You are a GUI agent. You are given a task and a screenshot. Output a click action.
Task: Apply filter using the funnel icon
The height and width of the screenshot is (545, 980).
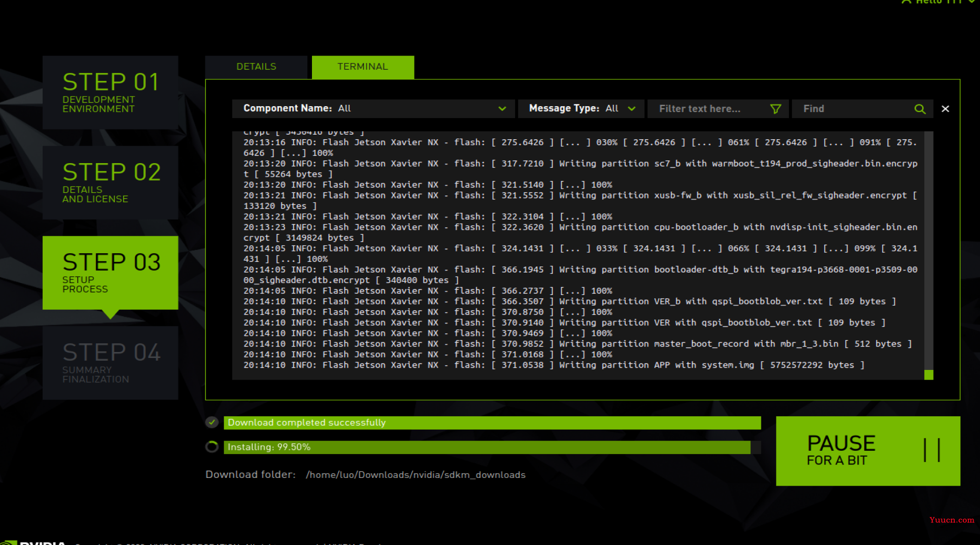coord(776,109)
